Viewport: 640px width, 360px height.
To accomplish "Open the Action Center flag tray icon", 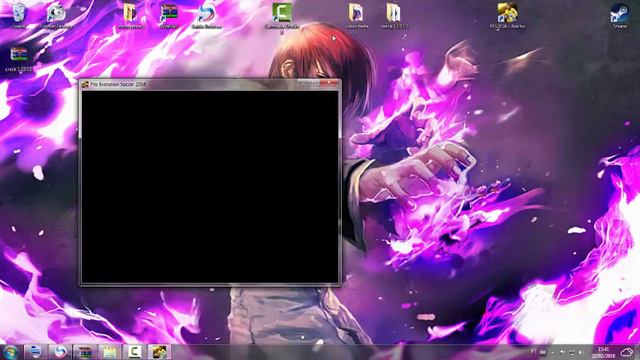I will pyautogui.click(x=562, y=352).
